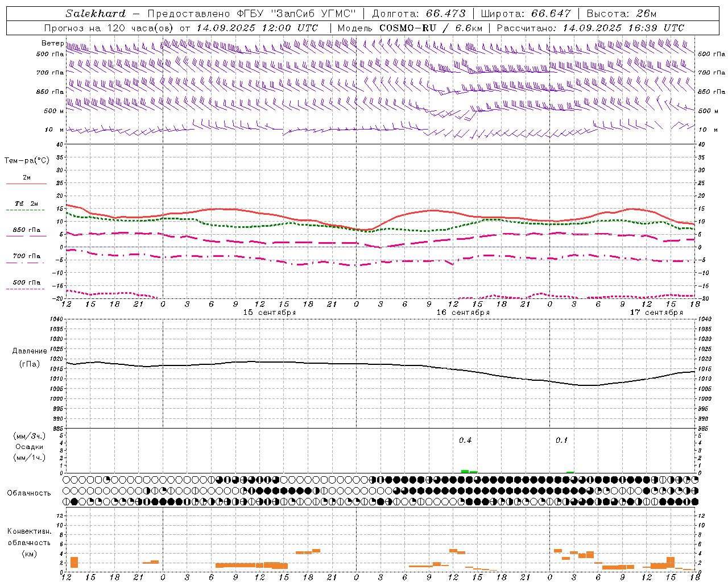
Task: Click the 0.4 precipitation amount value
Action: click(465, 440)
